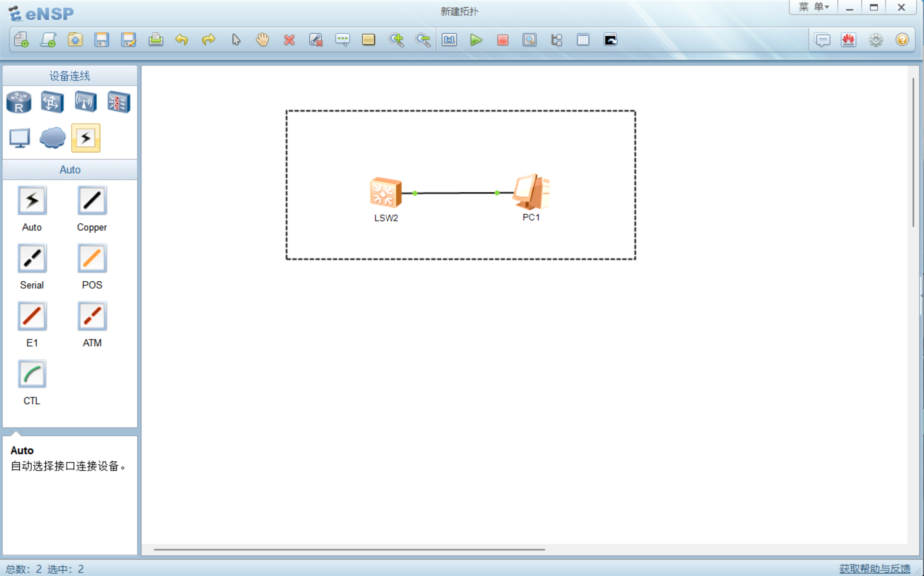The image size is (924, 576).
Task: Stop devices with the red stop button
Action: (x=503, y=40)
